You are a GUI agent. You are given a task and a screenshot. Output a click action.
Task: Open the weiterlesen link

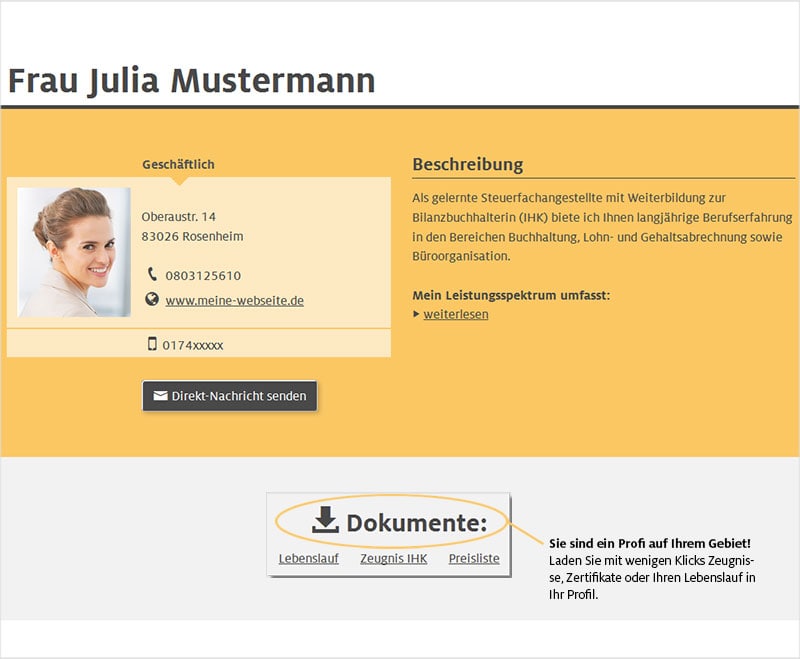455,314
